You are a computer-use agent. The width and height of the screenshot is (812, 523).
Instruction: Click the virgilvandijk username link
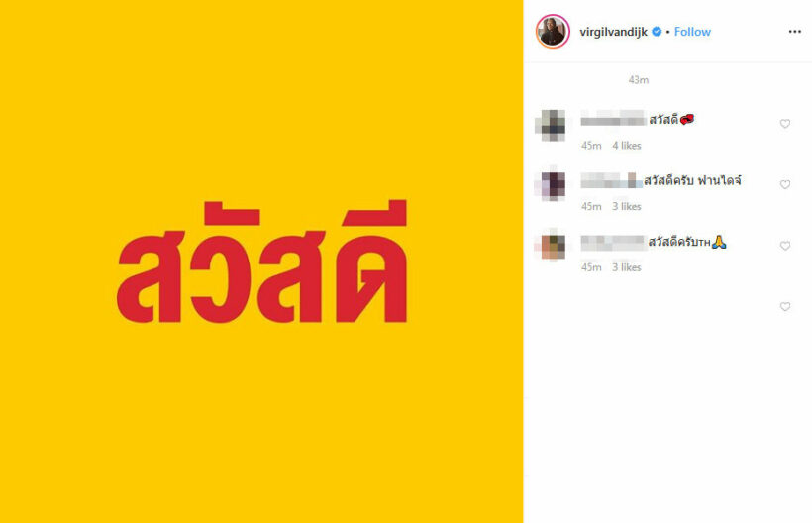(x=613, y=32)
